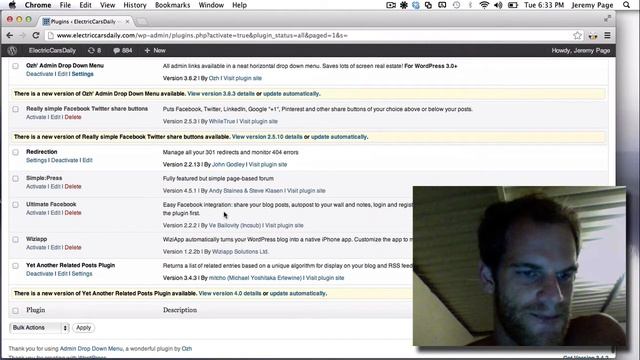
Task: Activate the Simple:Press plugin
Action: tap(36, 187)
